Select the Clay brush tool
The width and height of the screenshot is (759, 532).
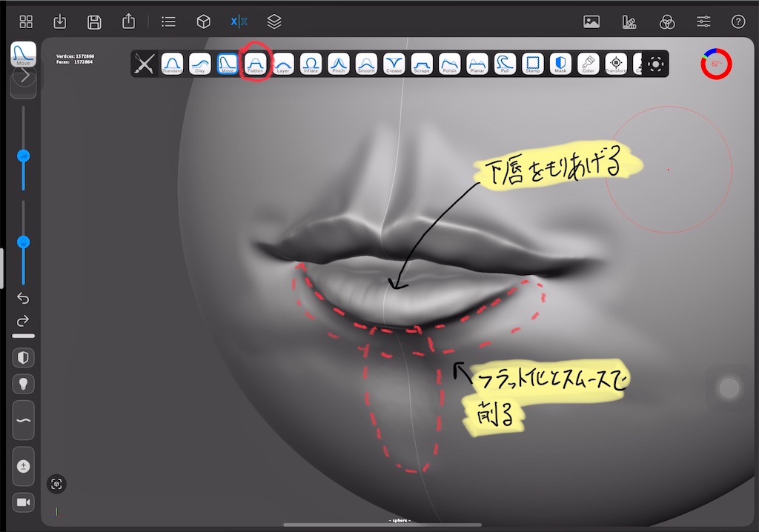click(200, 64)
